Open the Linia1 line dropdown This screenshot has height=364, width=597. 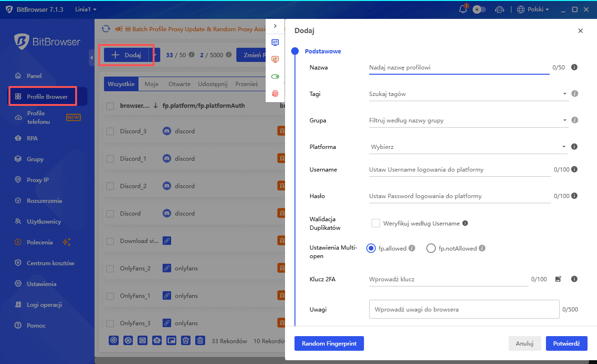[86, 9]
